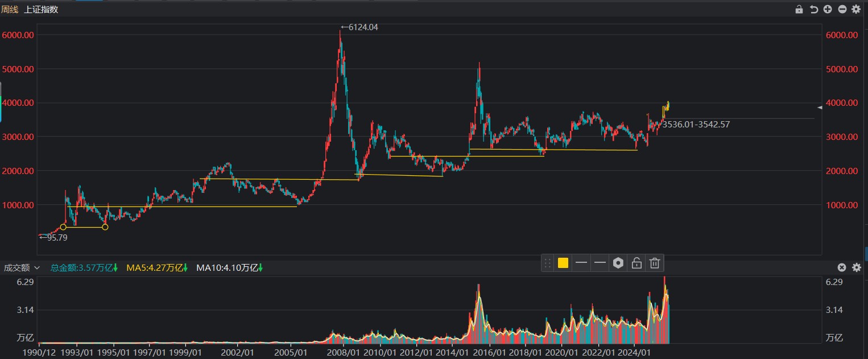Zoom in on the chart with plus icon
The height and width of the screenshot is (359, 868).
point(828,9)
